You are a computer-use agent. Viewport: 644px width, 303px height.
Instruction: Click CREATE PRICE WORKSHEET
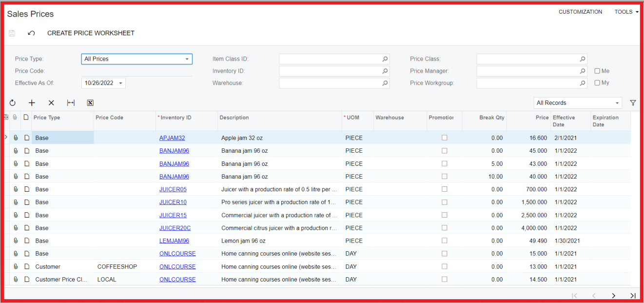pyautogui.click(x=91, y=33)
